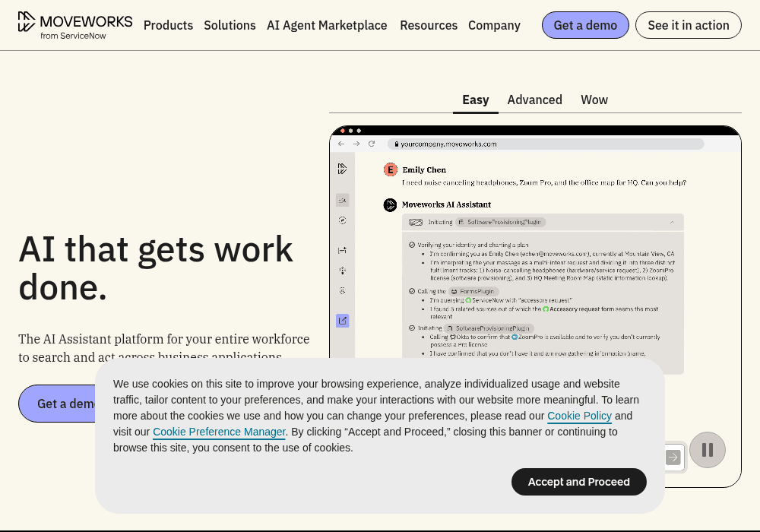
Task: Switch to the Wow demo tab
Action: [594, 100]
